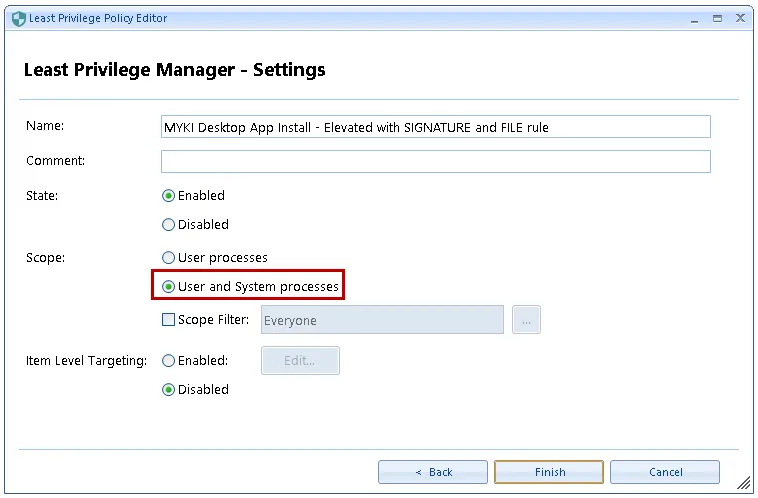Maximize the Policy Editor window
This screenshot has width=758, height=498.
coord(717,18)
